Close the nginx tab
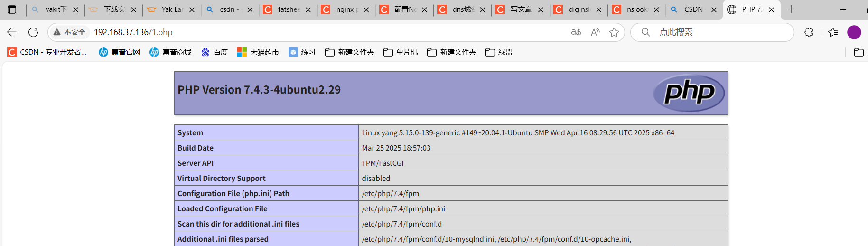 pos(366,9)
